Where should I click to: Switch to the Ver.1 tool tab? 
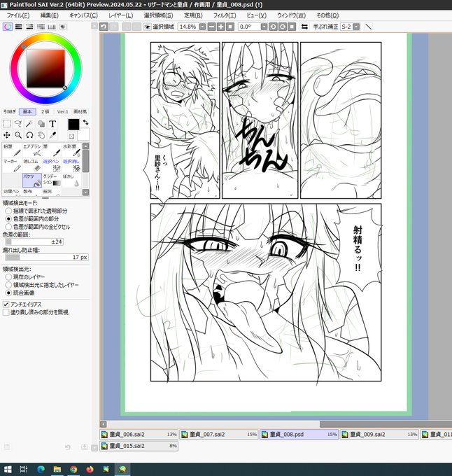tap(62, 112)
